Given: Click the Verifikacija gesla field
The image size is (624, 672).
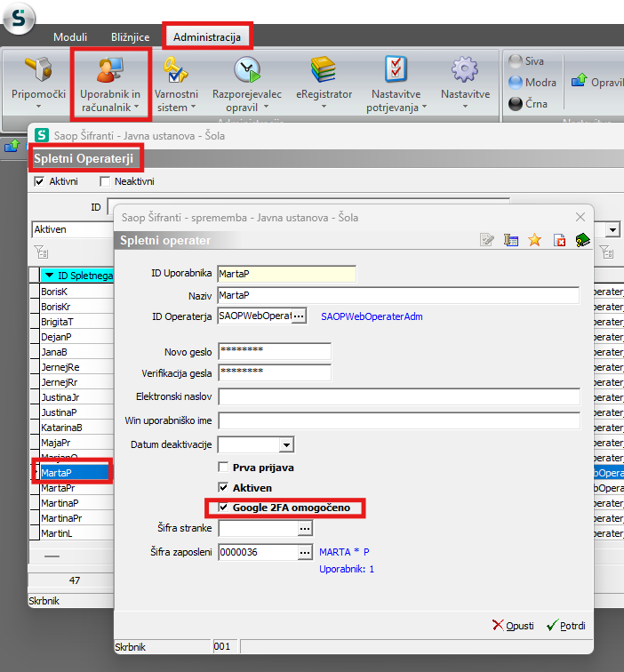Looking at the screenshot, I should point(275,372).
